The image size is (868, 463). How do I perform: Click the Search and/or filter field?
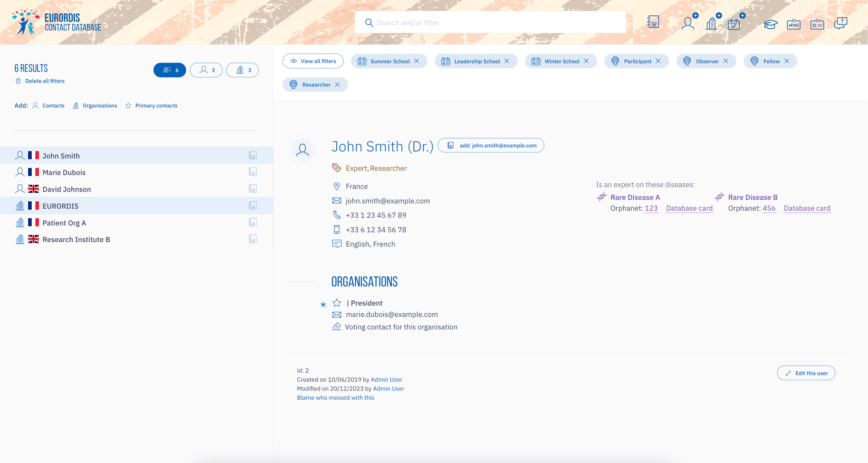pos(490,23)
